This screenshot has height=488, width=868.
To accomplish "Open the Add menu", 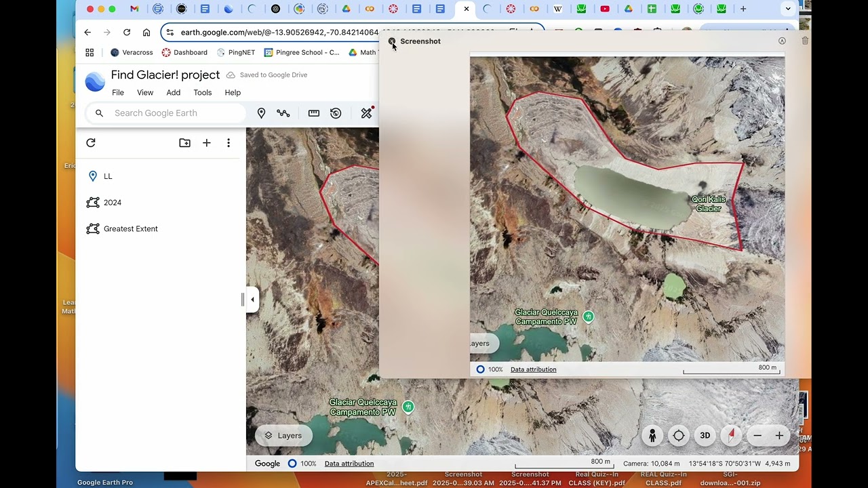I will point(174,93).
